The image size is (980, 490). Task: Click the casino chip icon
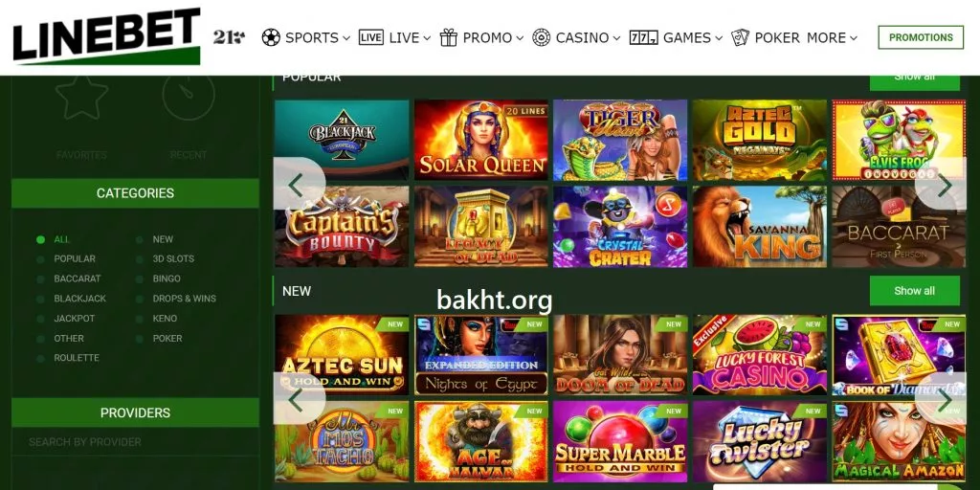click(542, 37)
